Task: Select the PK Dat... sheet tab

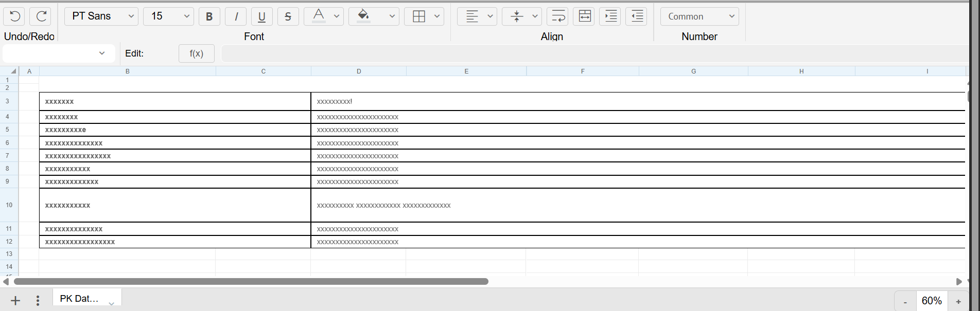Action: [x=79, y=299]
